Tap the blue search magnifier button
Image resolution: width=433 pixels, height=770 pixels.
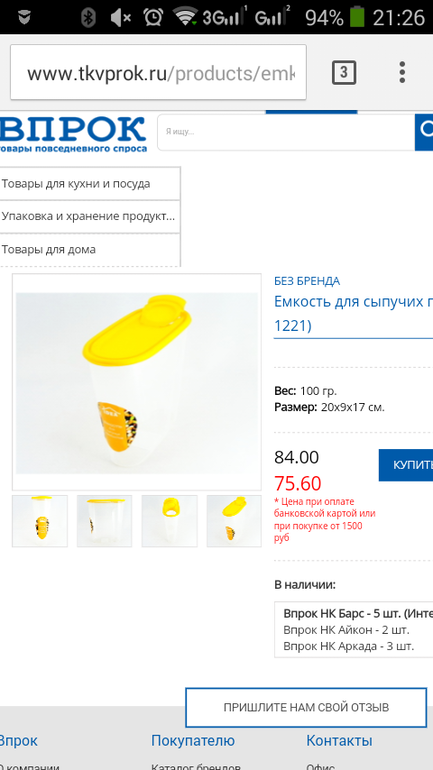tap(424, 132)
